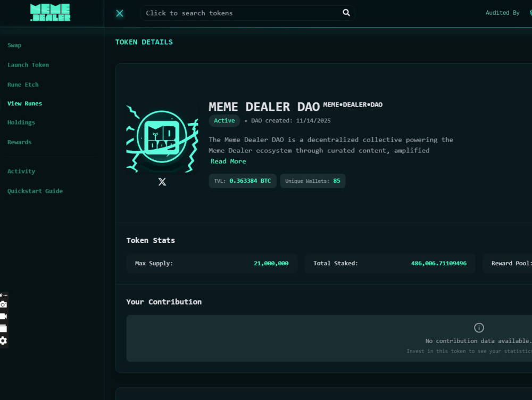The image size is (532, 400).
Task: Click the Total Staked 486,006.71109496 value
Action: coord(439,263)
